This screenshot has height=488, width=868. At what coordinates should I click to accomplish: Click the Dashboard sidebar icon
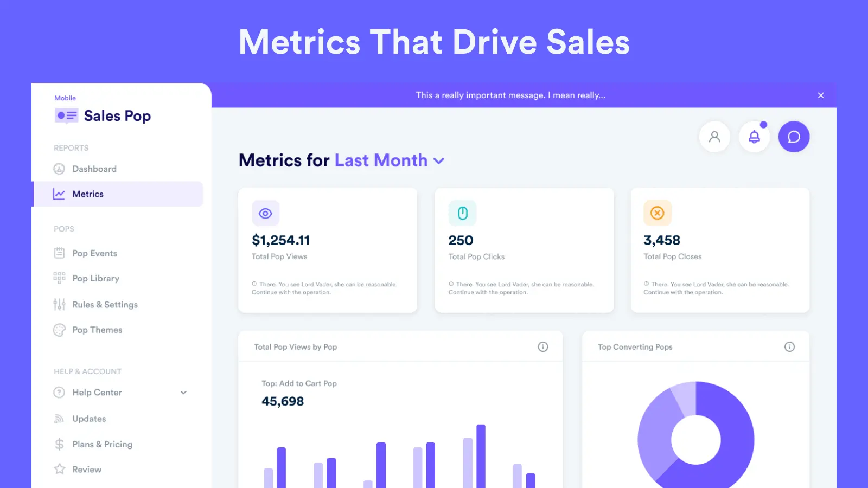tap(59, 169)
